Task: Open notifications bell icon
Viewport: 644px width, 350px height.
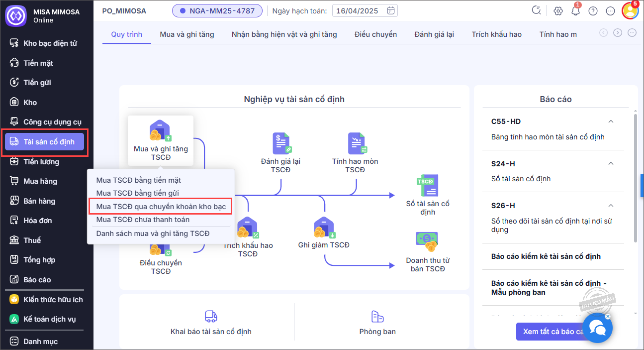Action: click(575, 10)
